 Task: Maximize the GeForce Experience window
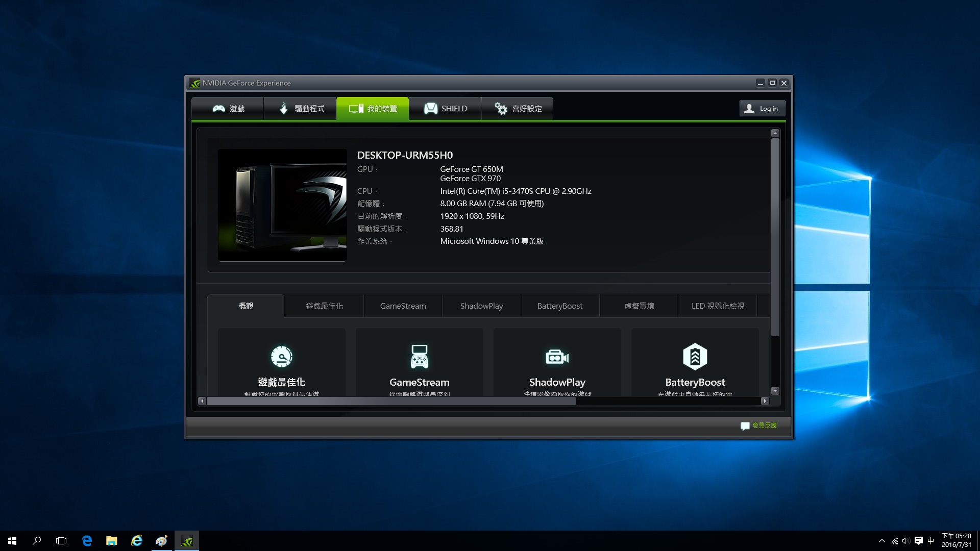pyautogui.click(x=772, y=83)
